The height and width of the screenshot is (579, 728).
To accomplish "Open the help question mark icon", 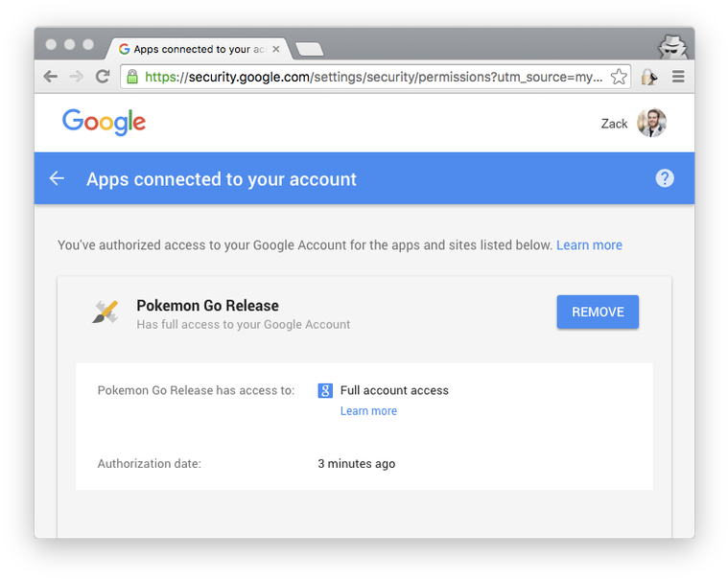I will pyautogui.click(x=665, y=178).
